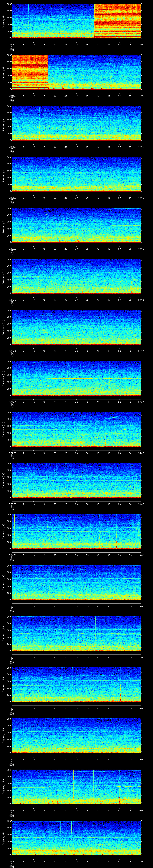Click the spectrogram panel starting at 10:27:00
The image size is (153, 868).
click(77, 685)
